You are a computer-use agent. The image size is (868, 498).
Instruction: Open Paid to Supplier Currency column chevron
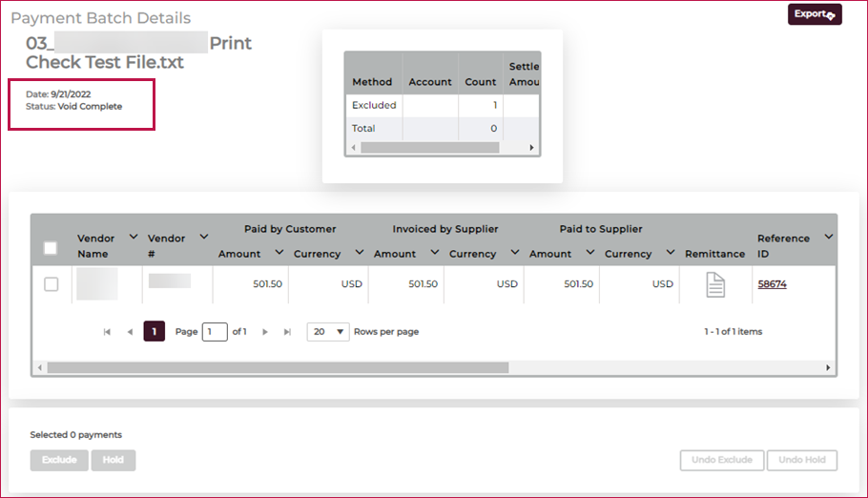[671, 252]
